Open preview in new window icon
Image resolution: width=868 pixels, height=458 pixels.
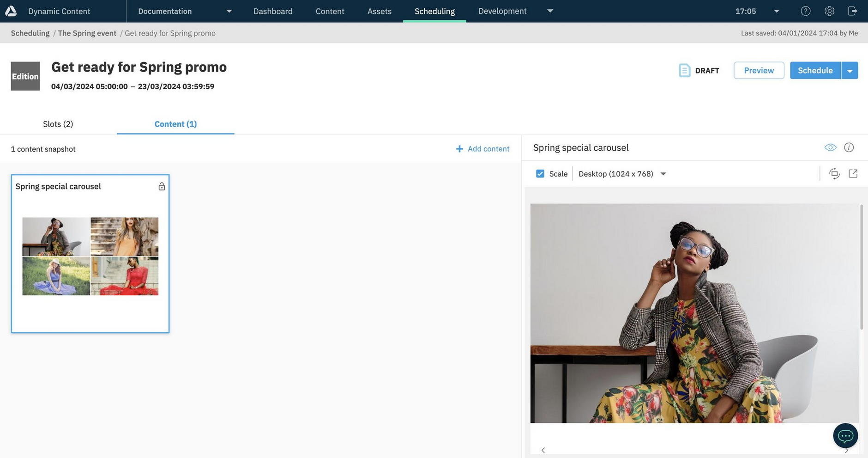(853, 174)
